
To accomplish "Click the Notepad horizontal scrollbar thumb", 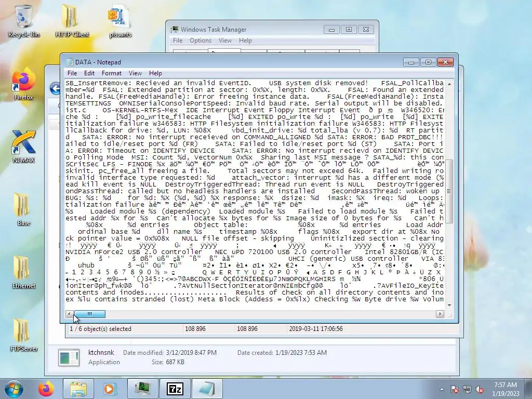I will (x=89, y=314).
